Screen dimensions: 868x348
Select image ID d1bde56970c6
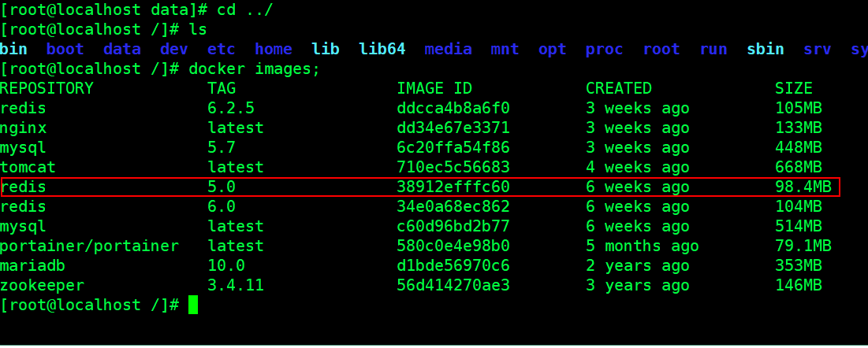[x=453, y=266]
